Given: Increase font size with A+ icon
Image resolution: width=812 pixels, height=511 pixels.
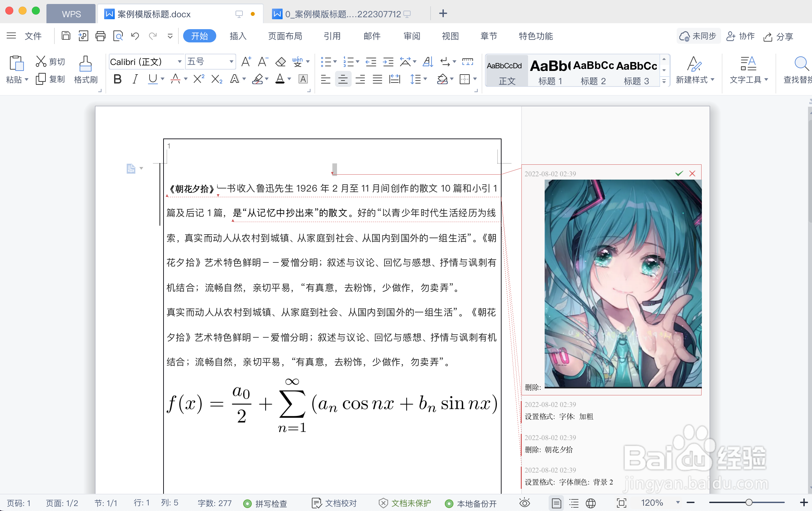Looking at the screenshot, I should (x=246, y=62).
